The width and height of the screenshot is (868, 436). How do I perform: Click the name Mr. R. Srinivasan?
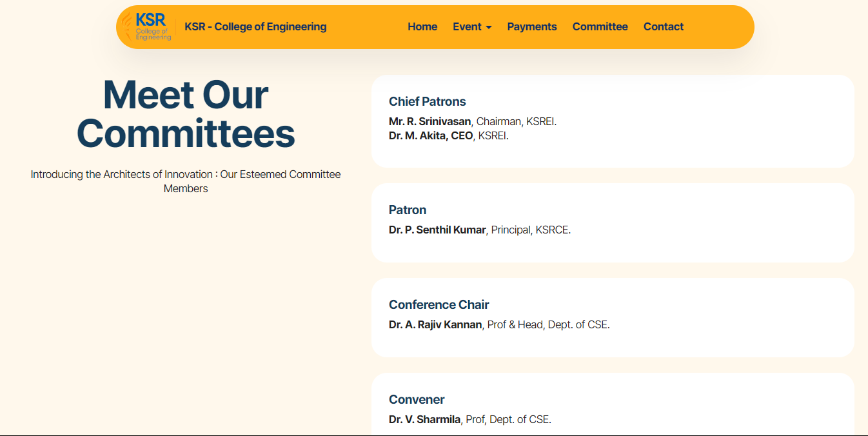(x=429, y=121)
